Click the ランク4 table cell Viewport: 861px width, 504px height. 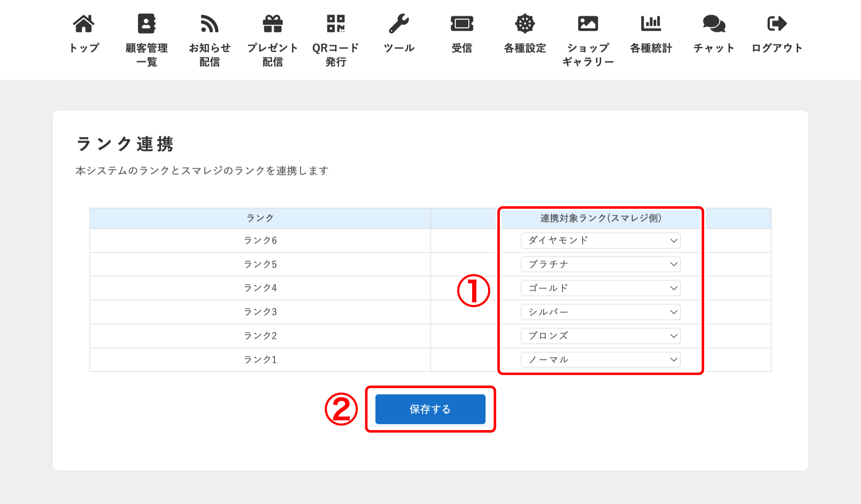tap(260, 288)
